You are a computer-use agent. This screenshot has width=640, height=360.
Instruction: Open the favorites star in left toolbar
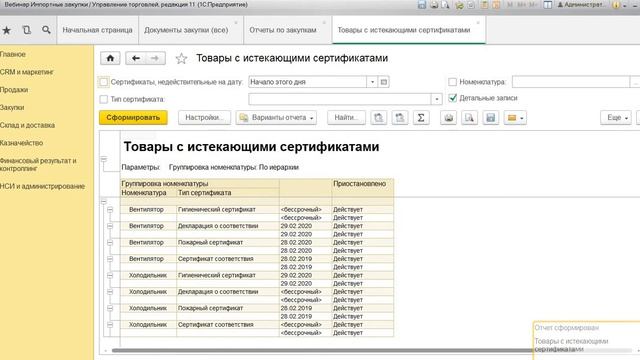pos(7,30)
